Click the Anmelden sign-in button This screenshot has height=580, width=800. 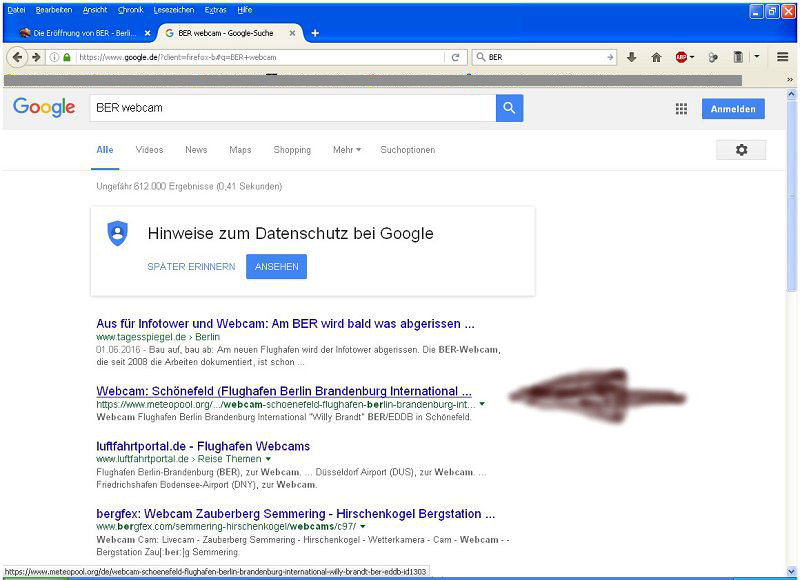coord(733,109)
